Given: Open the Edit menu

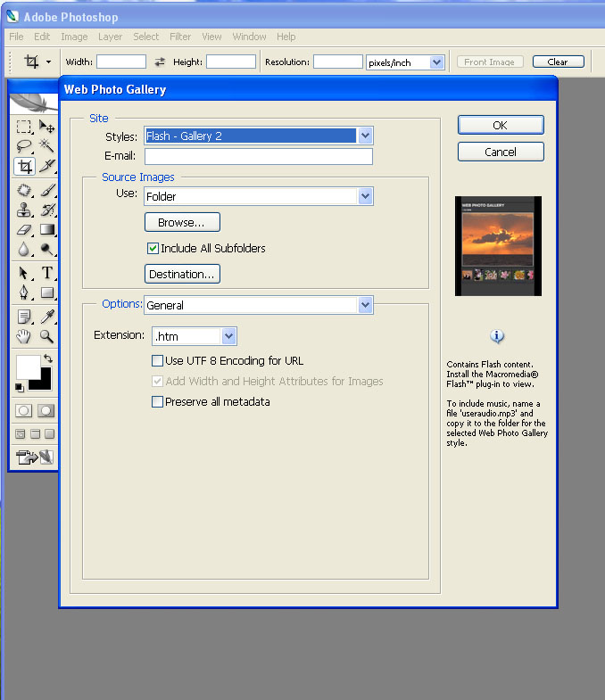Looking at the screenshot, I should click(x=42, y=37).
